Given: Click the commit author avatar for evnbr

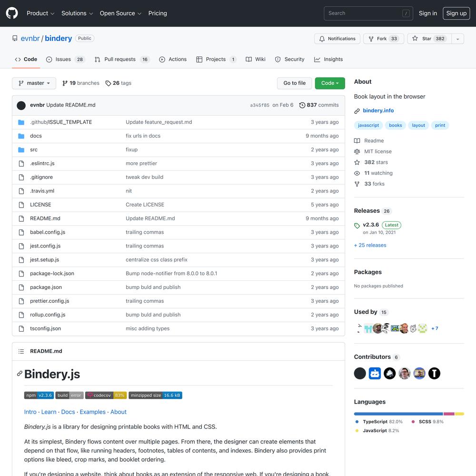Looking at the screenshot, I should pos(21,105).
